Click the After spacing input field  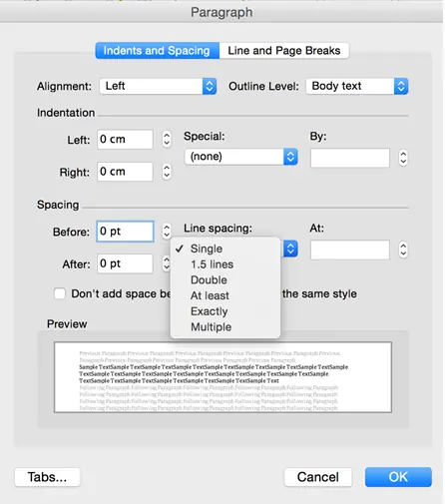pos(125,263)
